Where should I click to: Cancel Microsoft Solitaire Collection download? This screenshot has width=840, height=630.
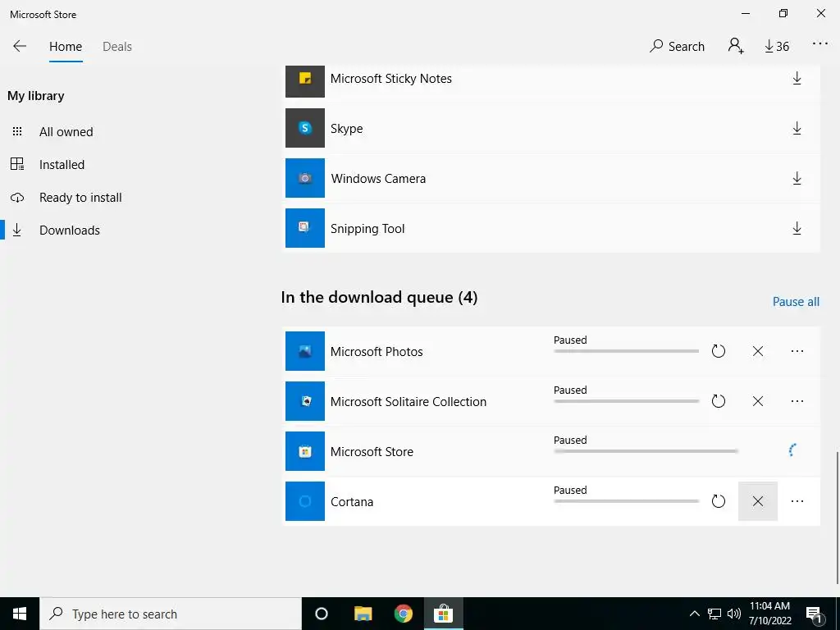757,401
